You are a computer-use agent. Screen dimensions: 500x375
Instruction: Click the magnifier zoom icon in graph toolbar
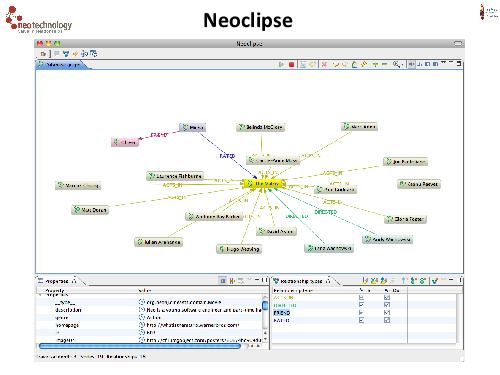[x=396, y=64]
